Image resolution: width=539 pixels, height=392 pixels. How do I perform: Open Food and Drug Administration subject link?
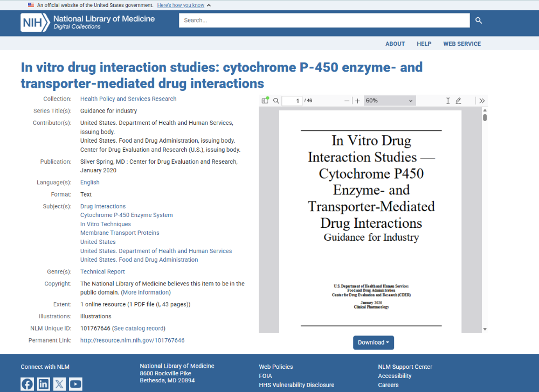coord(139,260)
